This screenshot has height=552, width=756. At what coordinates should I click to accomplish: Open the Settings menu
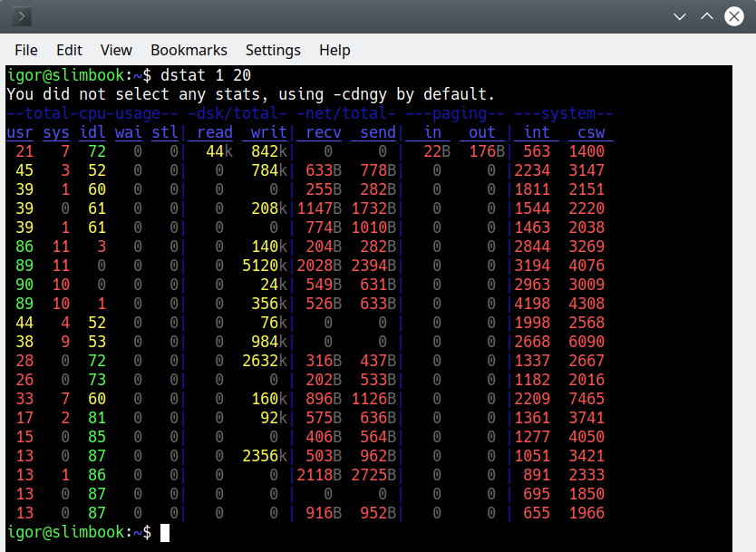click(273, 50)
